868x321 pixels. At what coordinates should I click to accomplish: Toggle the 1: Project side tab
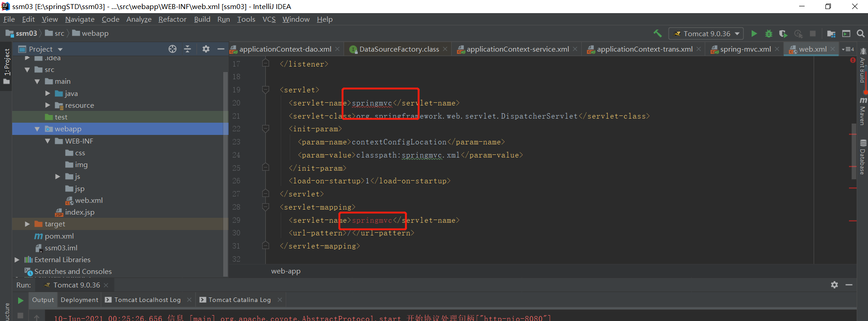(x=6, y=67)
